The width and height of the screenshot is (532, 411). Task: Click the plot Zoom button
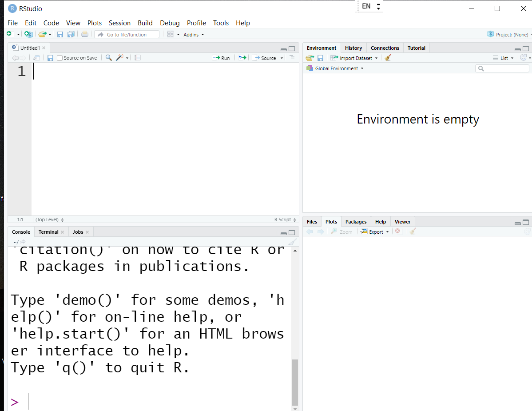pyautogui.click(x=341, y=231)
